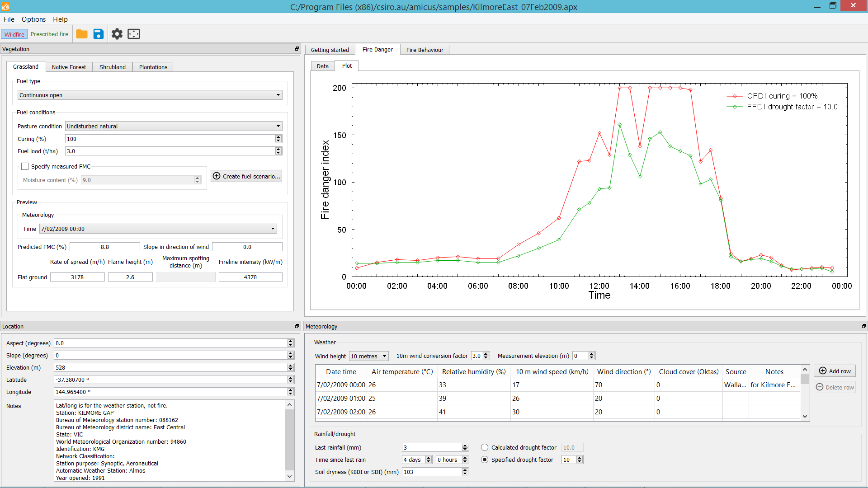Click the Amicus flame app icon
Viewport: 868px width, 488px height.
5,6
